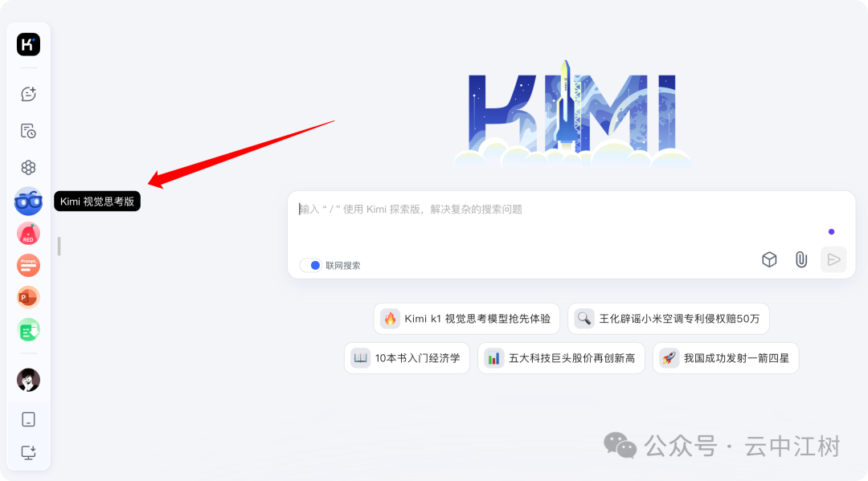Image resolution: width=868 pixels, height=481 pixels.
Task: Focus the Kimi message input field
Action: click(x=571, y=221)
